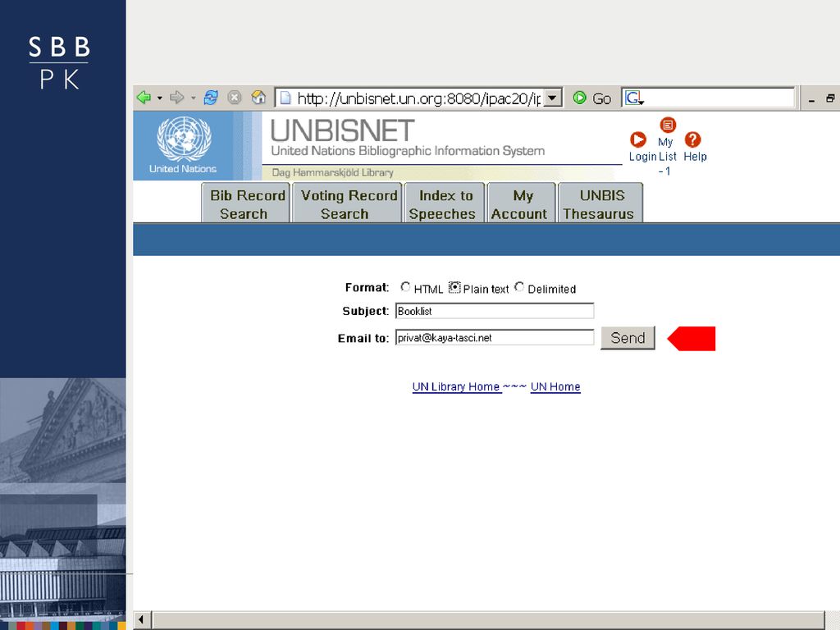840x630 pixels.
Task: Select the HTML format radio button
Action: pyautogui.click(x=405, y=287)
